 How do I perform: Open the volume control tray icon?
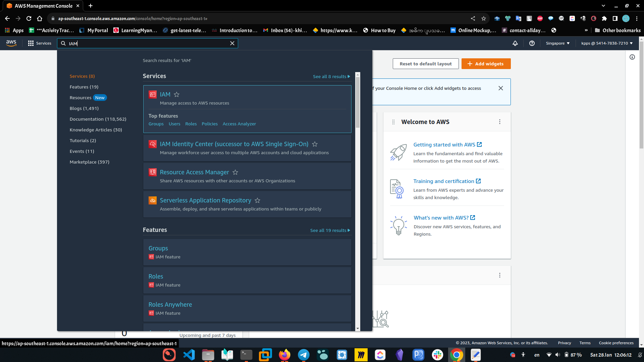pyautogui.click(x=557, y=355)
